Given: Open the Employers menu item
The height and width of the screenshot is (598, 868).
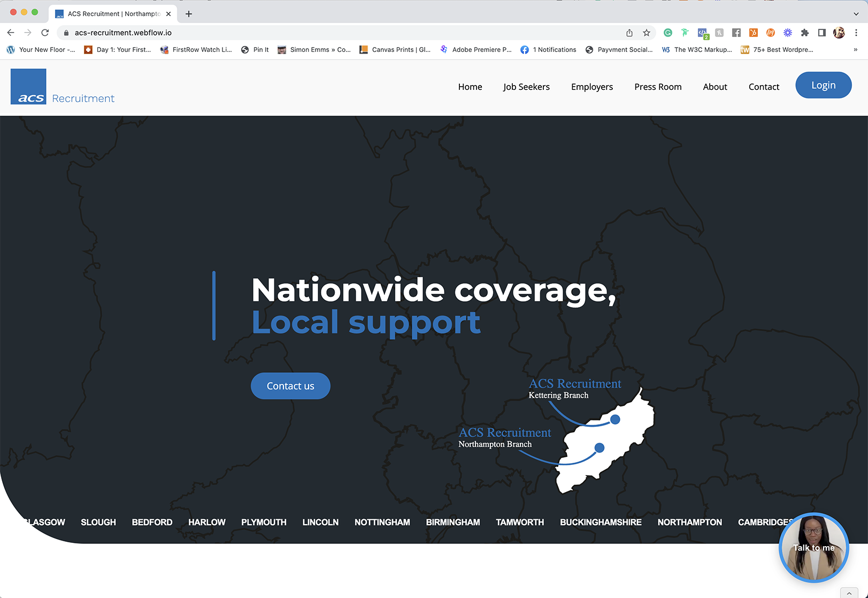Looking at the screenshot, I should click(592, 87).
